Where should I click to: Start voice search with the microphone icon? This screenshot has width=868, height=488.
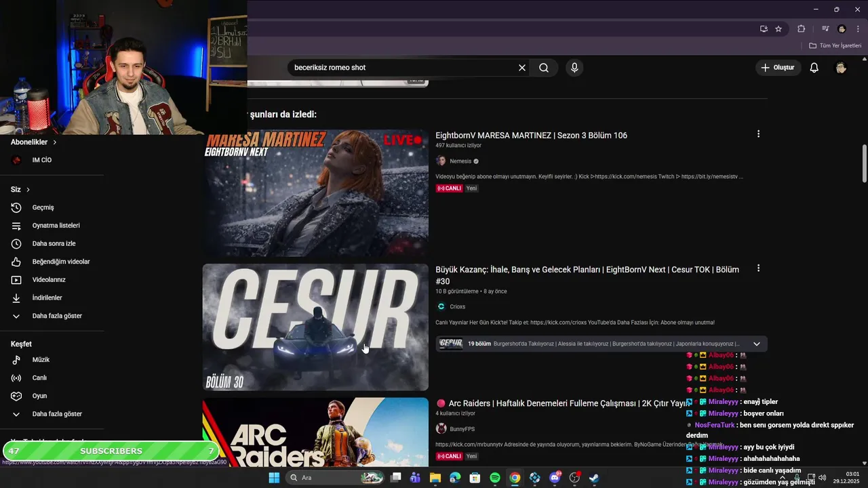574,68
